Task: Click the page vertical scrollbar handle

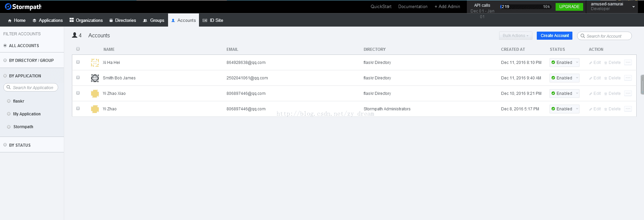Action: tap(642, 84)
